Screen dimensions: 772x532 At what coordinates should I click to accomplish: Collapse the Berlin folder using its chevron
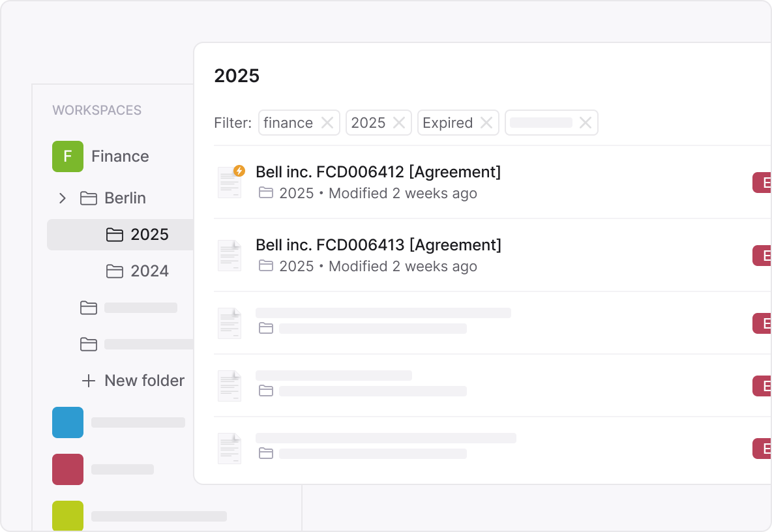(63, 198)
